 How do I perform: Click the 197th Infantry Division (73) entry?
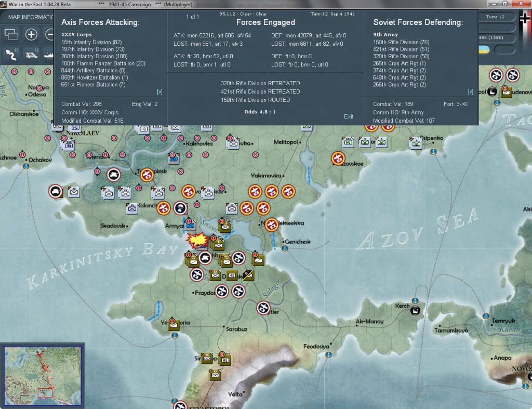(x=92, y=49)
